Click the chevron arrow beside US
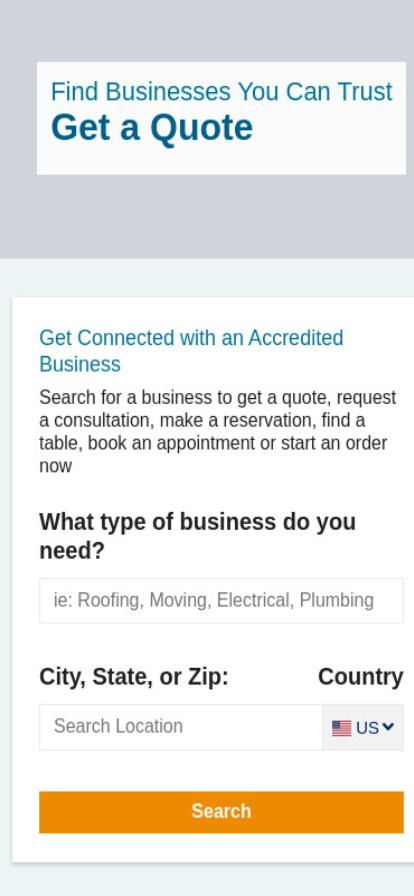Viewport: 414px width, 896px height. tap(388, 727)
